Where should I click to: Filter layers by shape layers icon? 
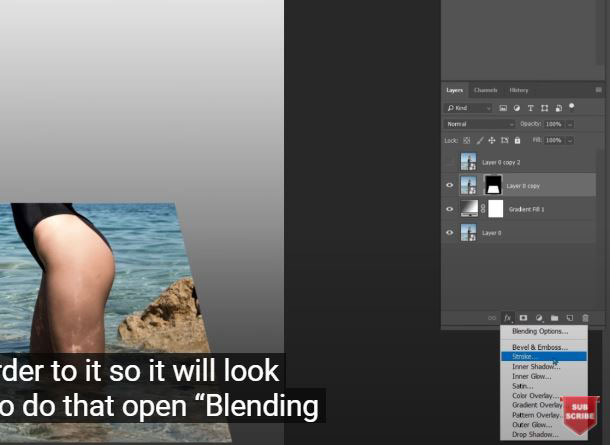(544, 108)
